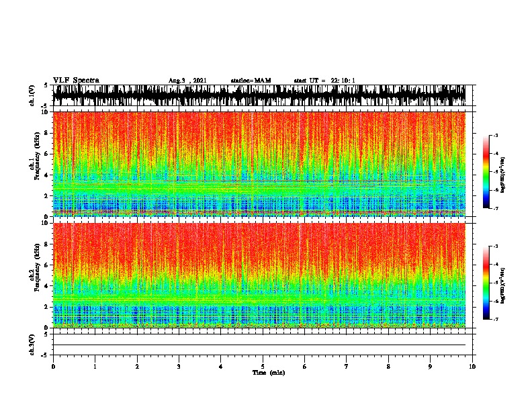Click time axis tick label "7"

(347, 367)
